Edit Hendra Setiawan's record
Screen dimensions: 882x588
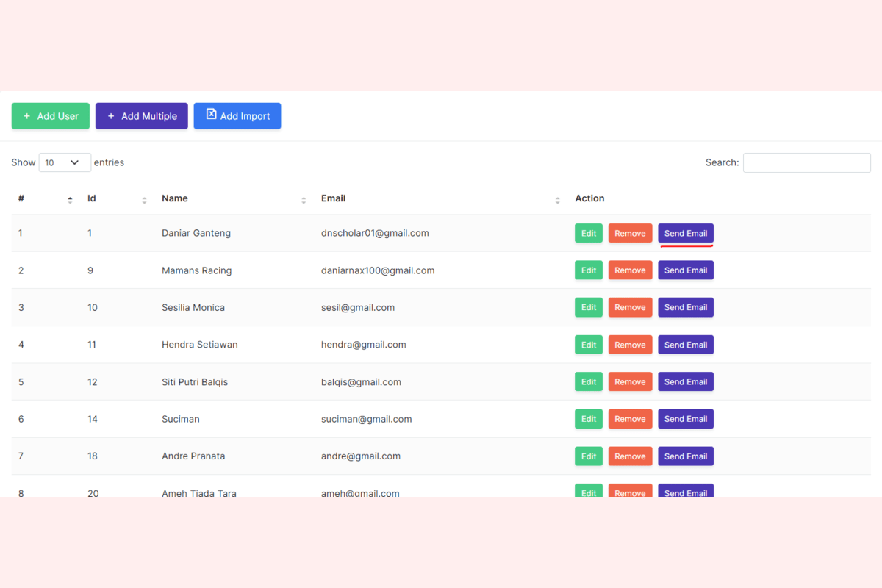[589, 345]
